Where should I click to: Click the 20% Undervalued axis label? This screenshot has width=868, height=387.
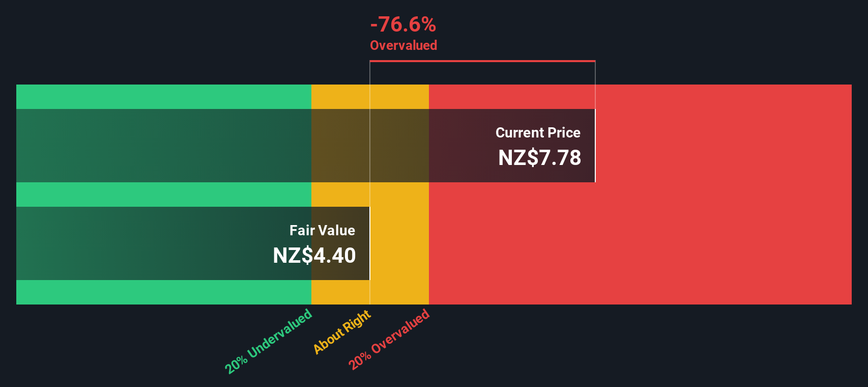(x=269, y=341)
